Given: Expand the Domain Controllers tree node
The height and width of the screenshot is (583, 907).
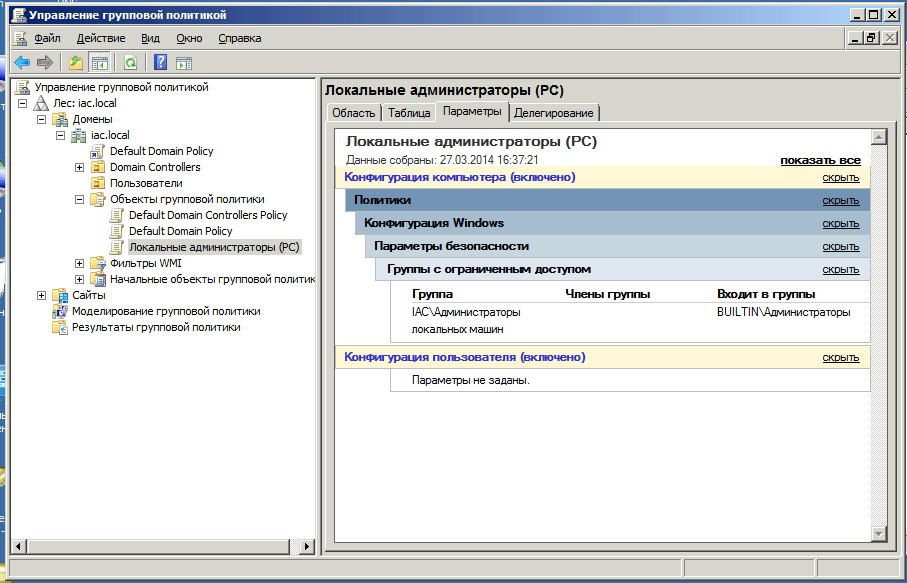Looking at the screenshot, I should coord(80,167).
